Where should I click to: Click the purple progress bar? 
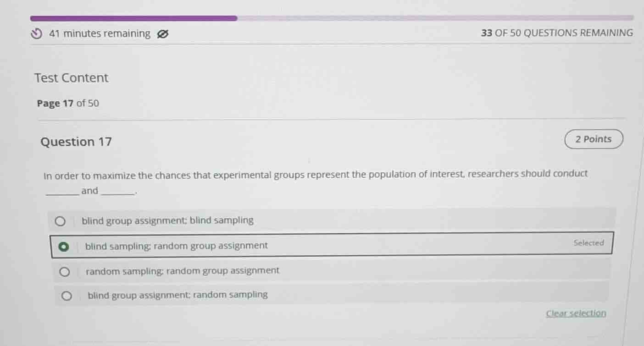[x=133, y=17]
